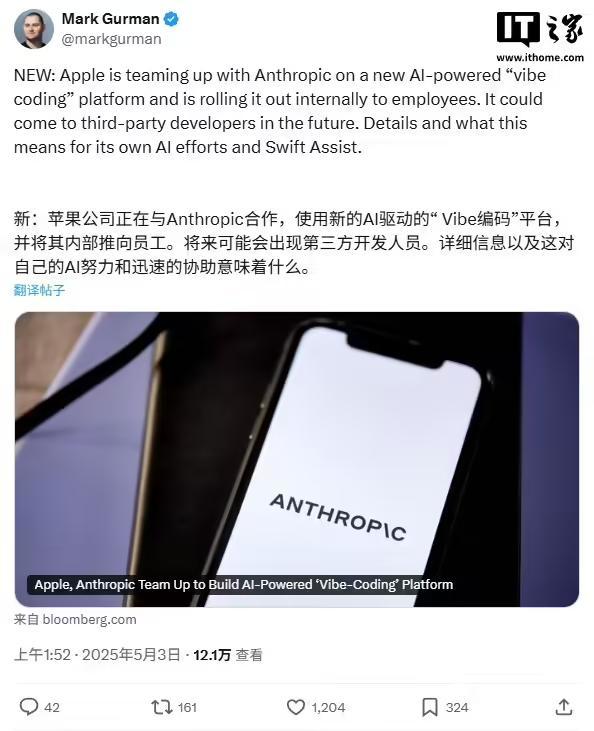The image size is (594, 731).
Task: Click the 1,204 likes count
Action: click(328, 708)
